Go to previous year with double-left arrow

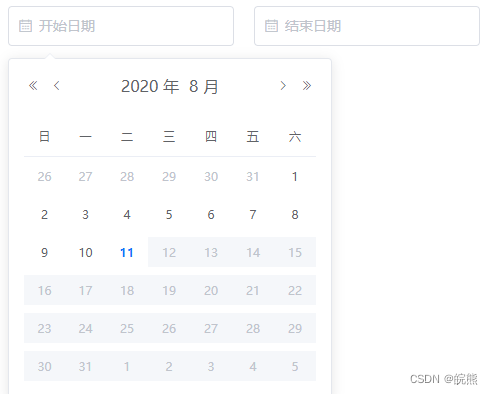click(x=33, y=86)
